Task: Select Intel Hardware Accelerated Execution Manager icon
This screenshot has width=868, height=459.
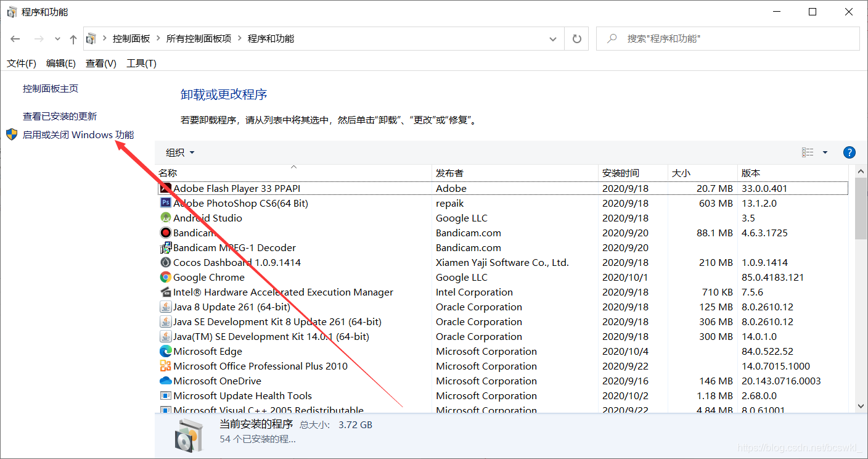Action: [x=165, y=292]
